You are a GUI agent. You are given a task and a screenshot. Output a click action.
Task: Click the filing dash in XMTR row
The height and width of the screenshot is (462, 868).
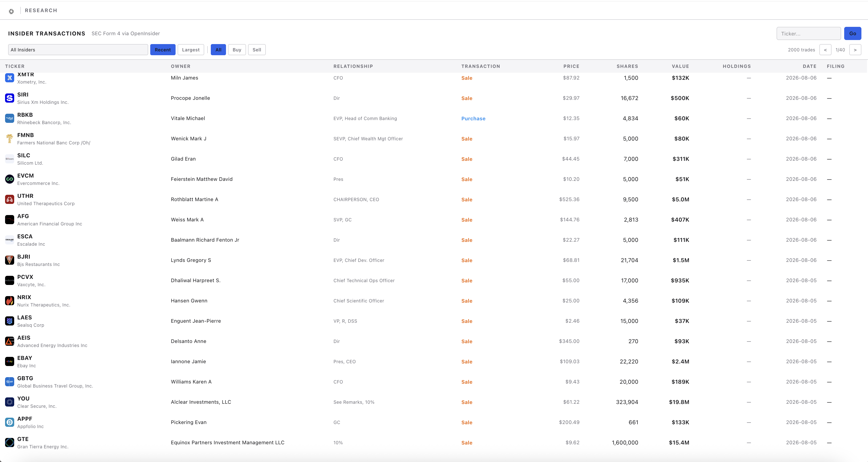tap(829, 78)
